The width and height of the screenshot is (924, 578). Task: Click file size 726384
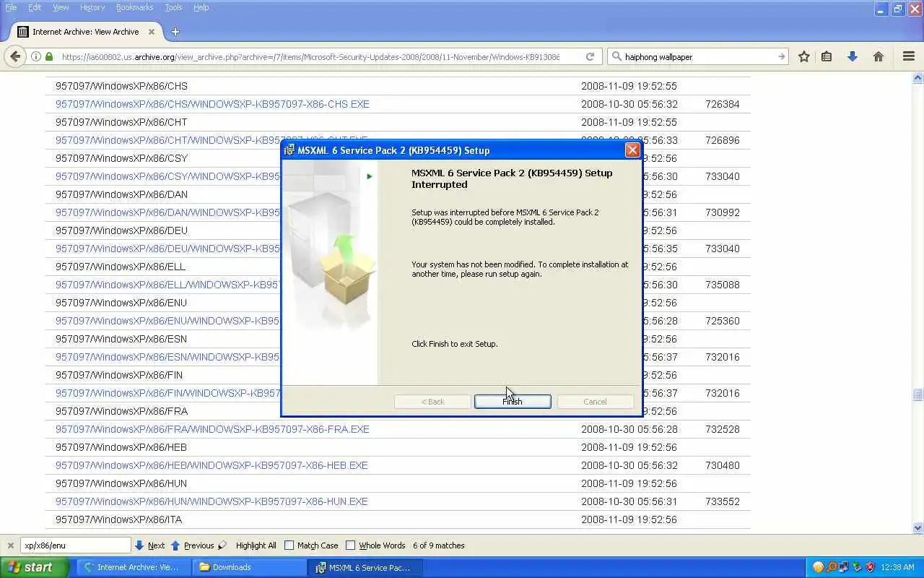click(723, 104)
